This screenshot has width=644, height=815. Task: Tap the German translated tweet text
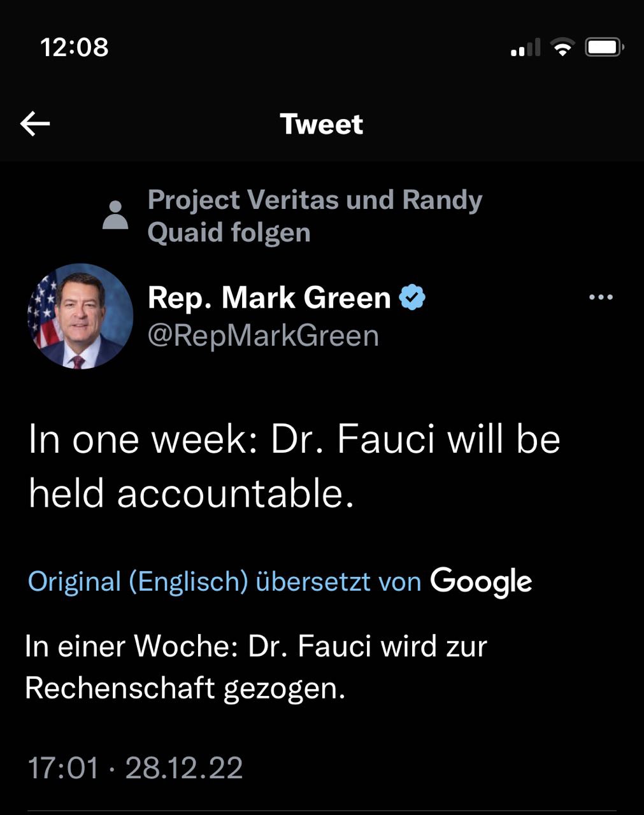pyautogui.click(x=255, y=666)
